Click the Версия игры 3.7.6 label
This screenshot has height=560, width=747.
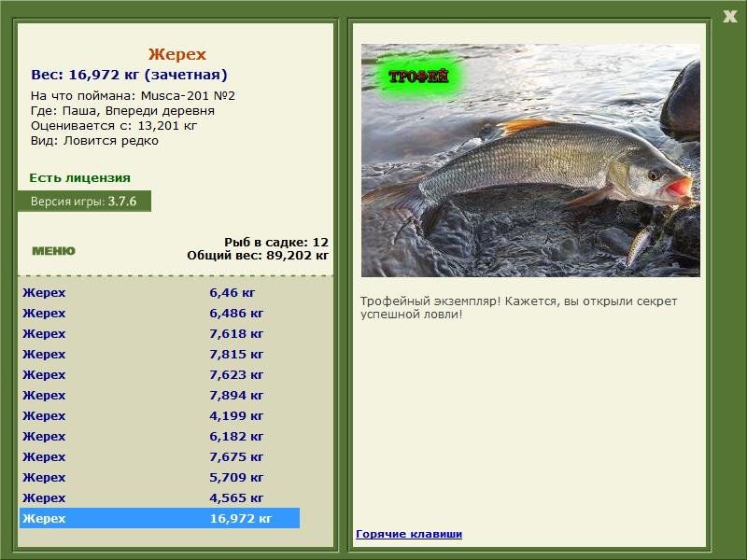tap(84, 201)
